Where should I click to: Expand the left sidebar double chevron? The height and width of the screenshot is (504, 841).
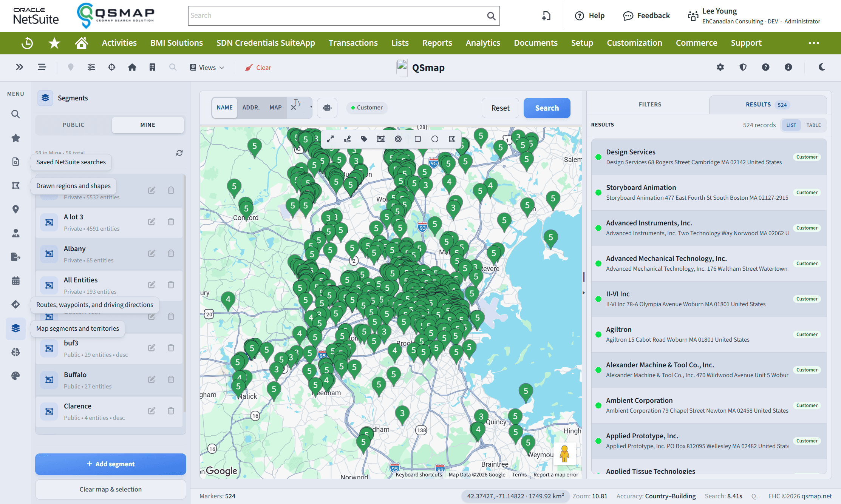(20, 67)
